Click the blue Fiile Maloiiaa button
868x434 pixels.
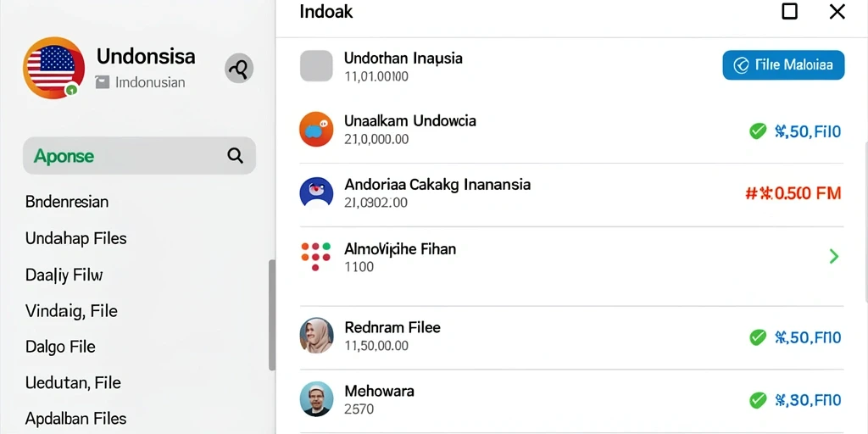click(783, 65)
